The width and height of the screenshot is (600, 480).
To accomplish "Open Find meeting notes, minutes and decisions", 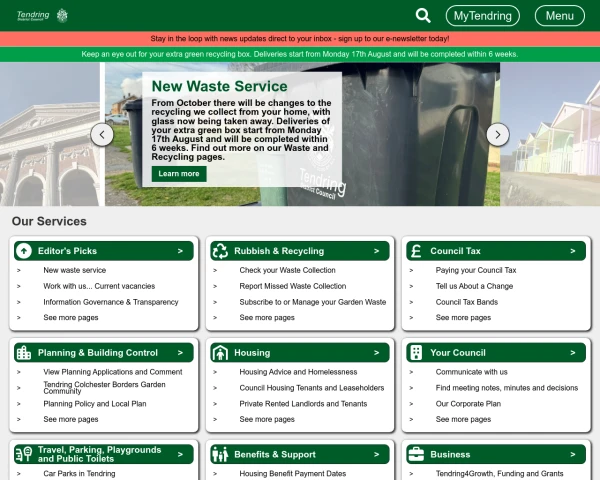I will [x=507, y=388].
